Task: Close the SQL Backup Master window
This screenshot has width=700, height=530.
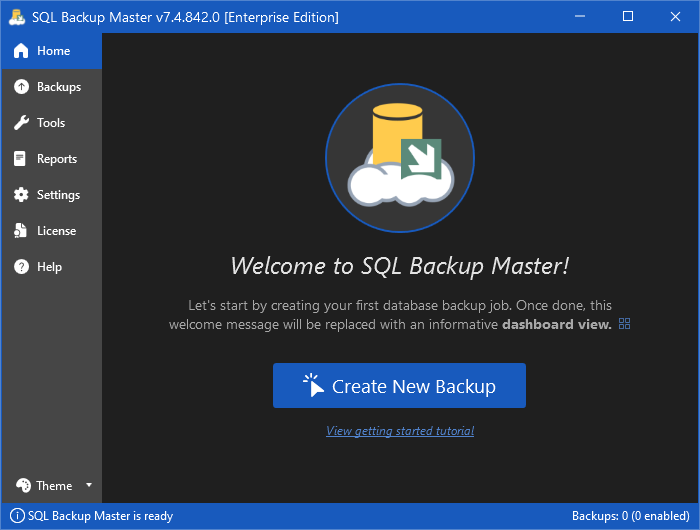Action: tap(675, 17)
